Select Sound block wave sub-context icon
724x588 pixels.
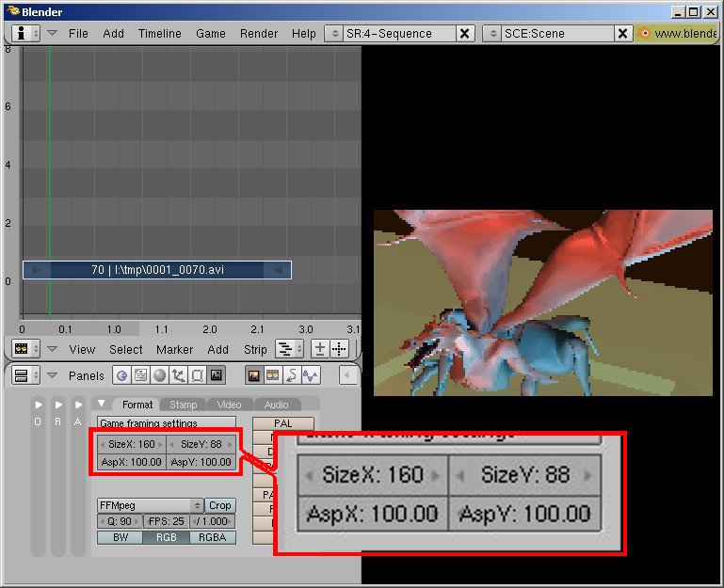click(311, 375)
